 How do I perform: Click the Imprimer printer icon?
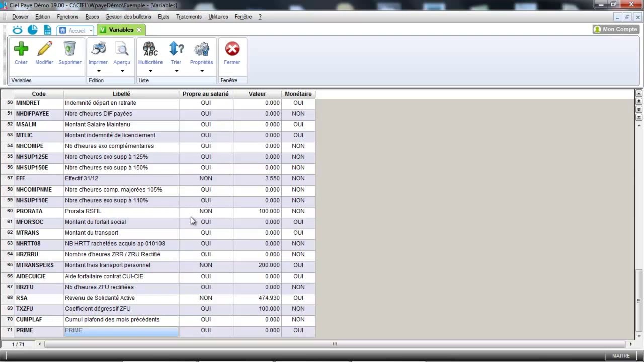pos(98,49)
